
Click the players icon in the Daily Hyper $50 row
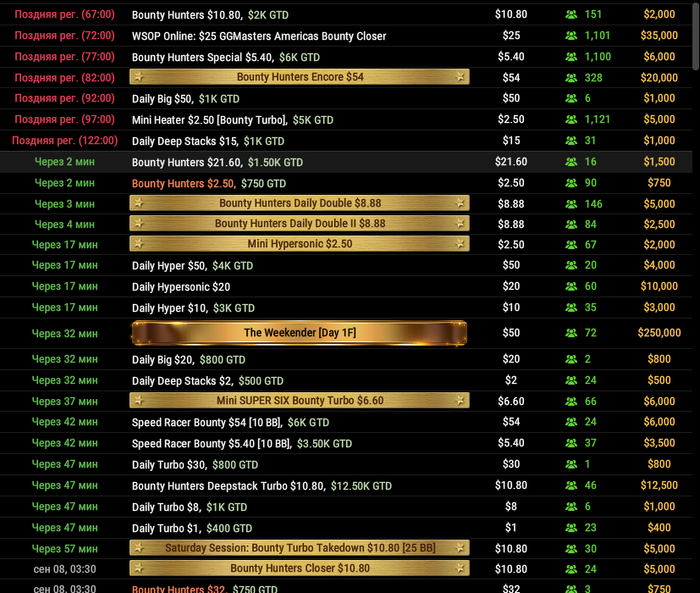(x=571, y=265)
